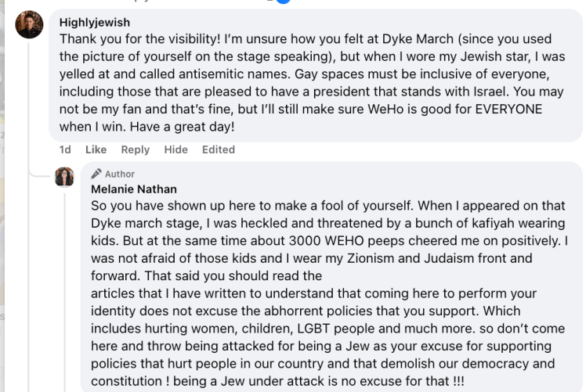Click the Highlyjewish comment text bubble
Viewport: 586px width, 392px height.
(x=313, y=78)
